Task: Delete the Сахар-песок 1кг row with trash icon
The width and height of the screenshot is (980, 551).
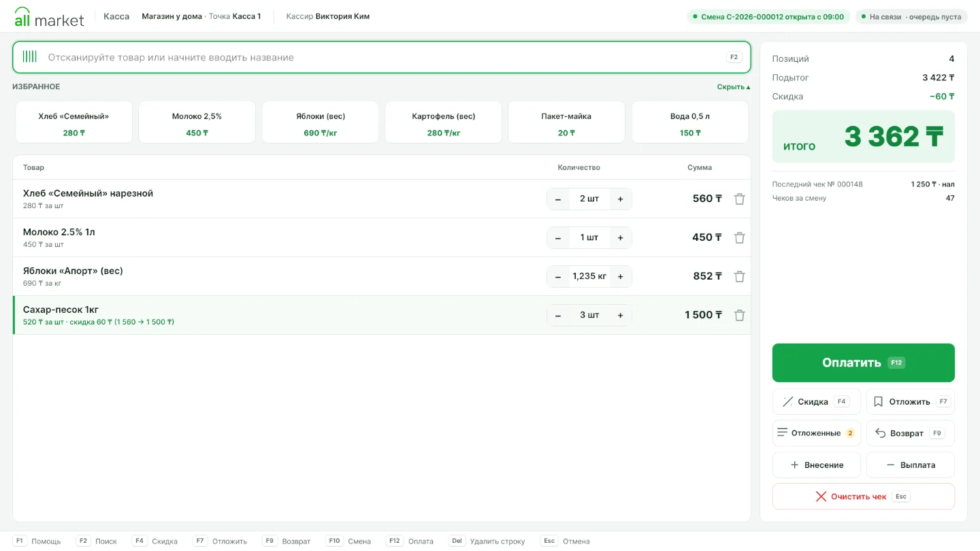Action: point(739,315)
